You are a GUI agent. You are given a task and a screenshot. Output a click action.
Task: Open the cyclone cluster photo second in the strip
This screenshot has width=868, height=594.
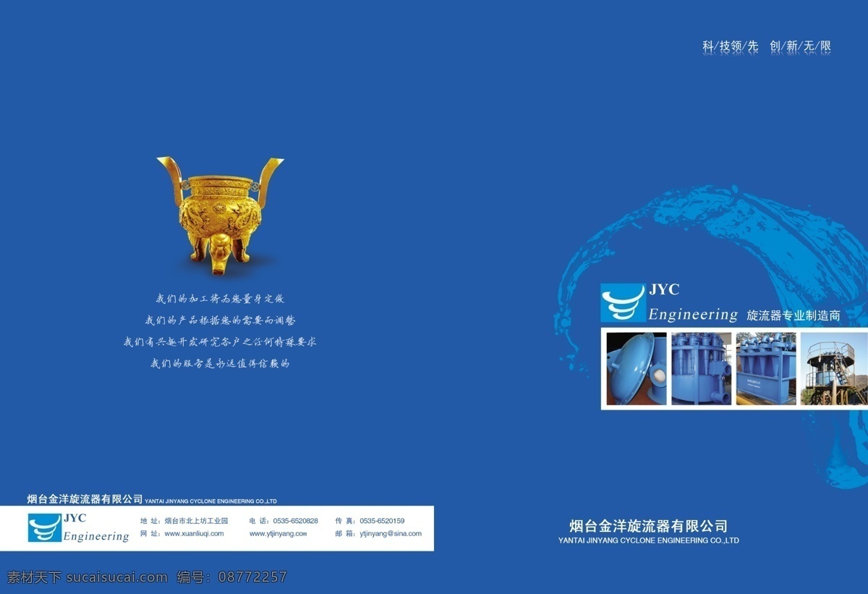(702, 368)
